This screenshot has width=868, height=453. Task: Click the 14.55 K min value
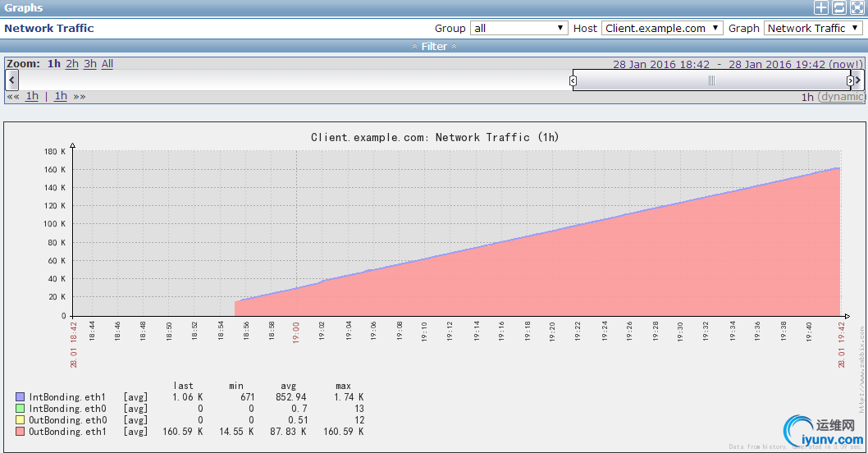point(236,432)
